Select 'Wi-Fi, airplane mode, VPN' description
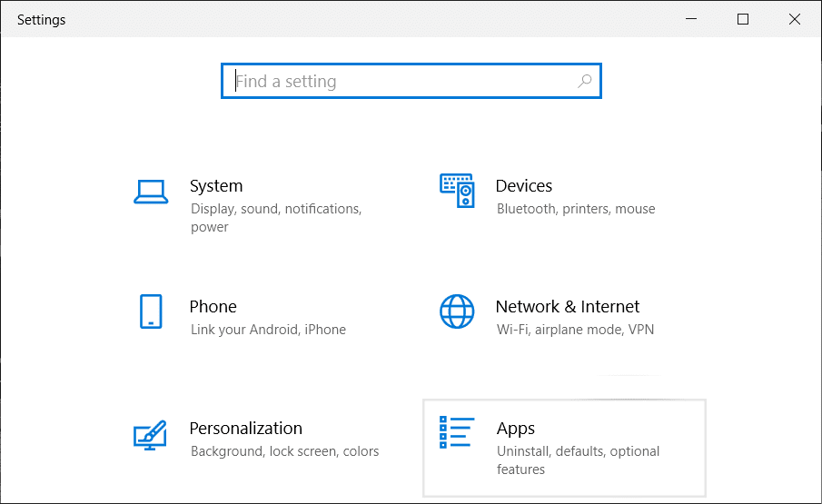The image size is (822, 504). (575, 330)
